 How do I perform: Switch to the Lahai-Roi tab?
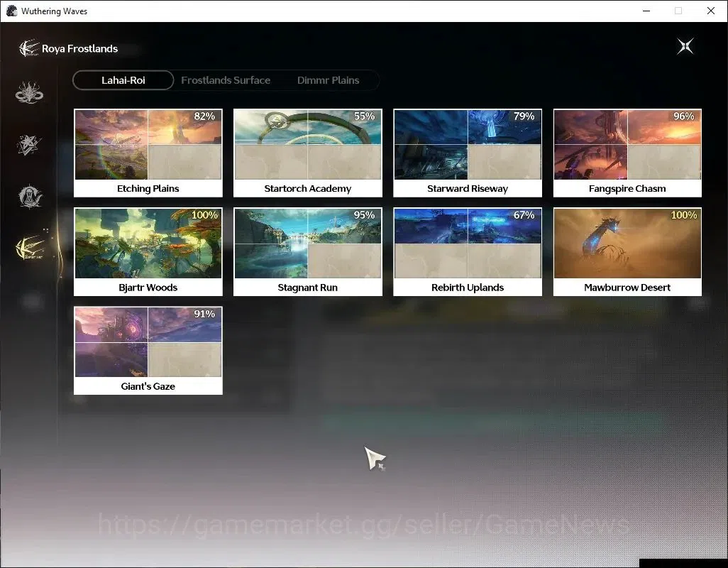tap(123, 80)
